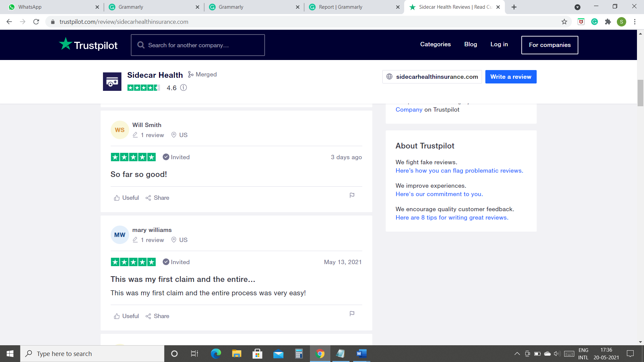The image size is (644, 362).
Task: Click the Blog tab in Trustpilot navigation
Action: point(471,44)
